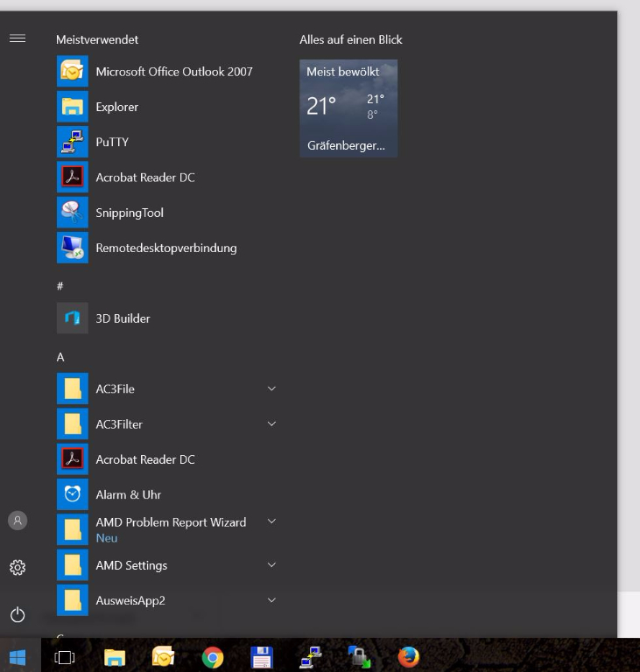Click the Alles auf einen Blick heading

click(x=351, y=39)
